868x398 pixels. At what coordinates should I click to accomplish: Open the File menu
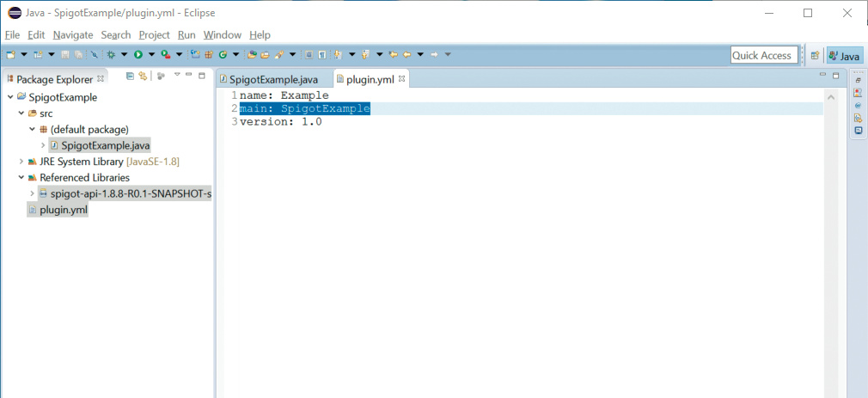pos(12,35)
